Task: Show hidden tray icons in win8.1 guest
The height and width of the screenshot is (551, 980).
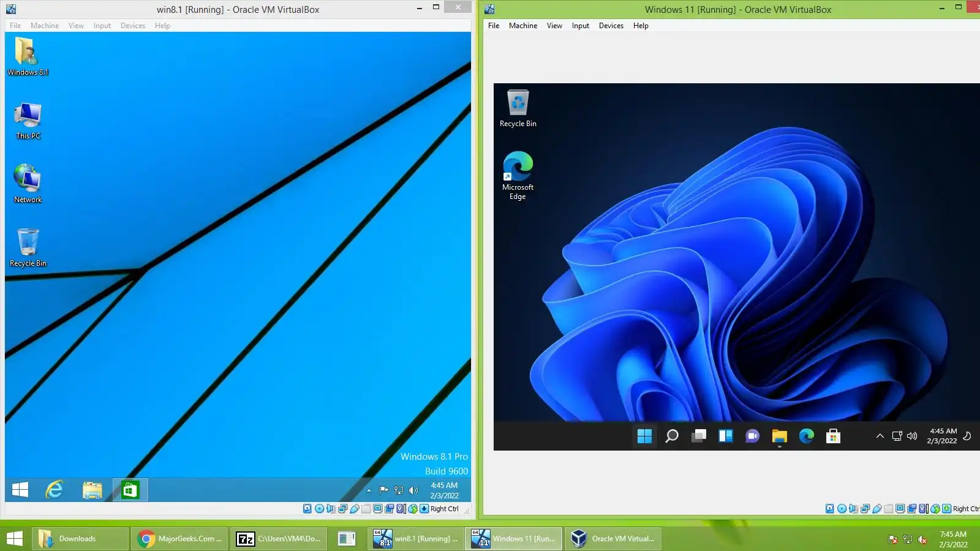Action: tap(369, 490)
